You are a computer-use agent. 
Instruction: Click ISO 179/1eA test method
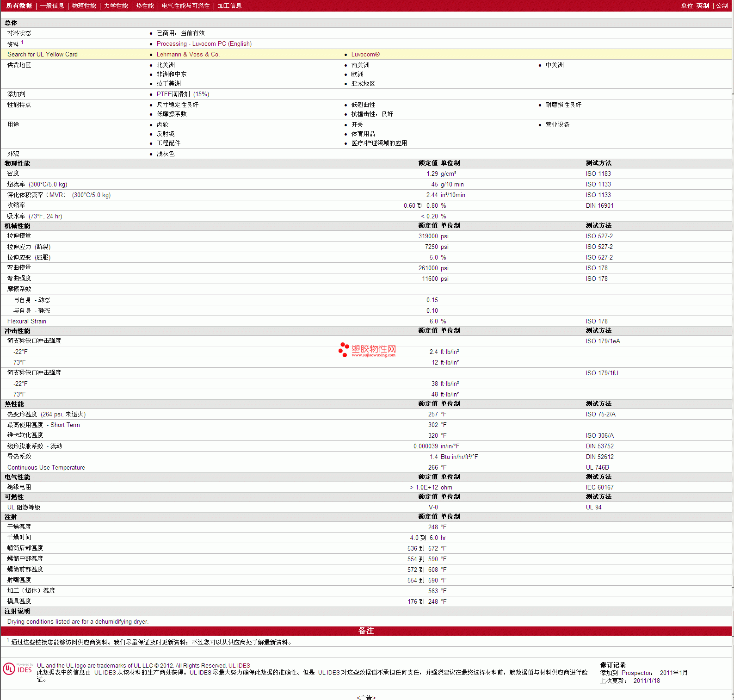pos(603,341)
